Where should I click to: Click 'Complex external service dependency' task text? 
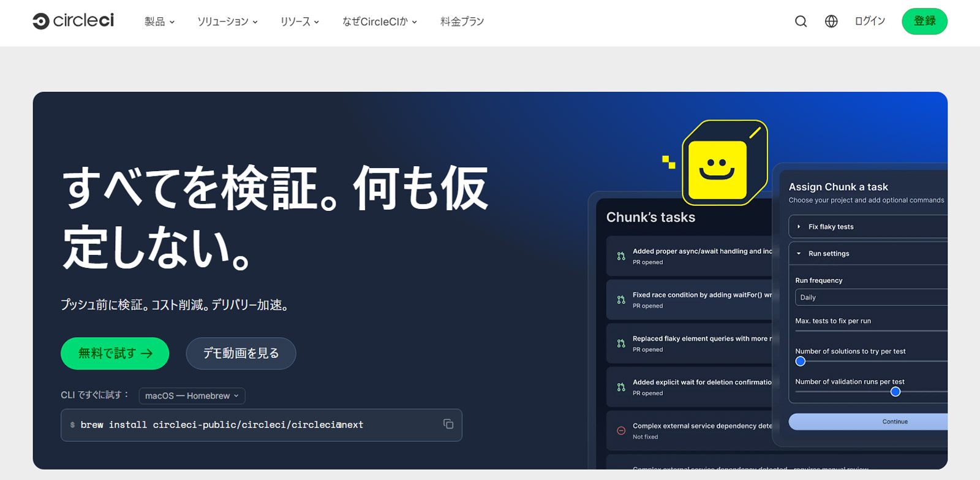[703, 426]
